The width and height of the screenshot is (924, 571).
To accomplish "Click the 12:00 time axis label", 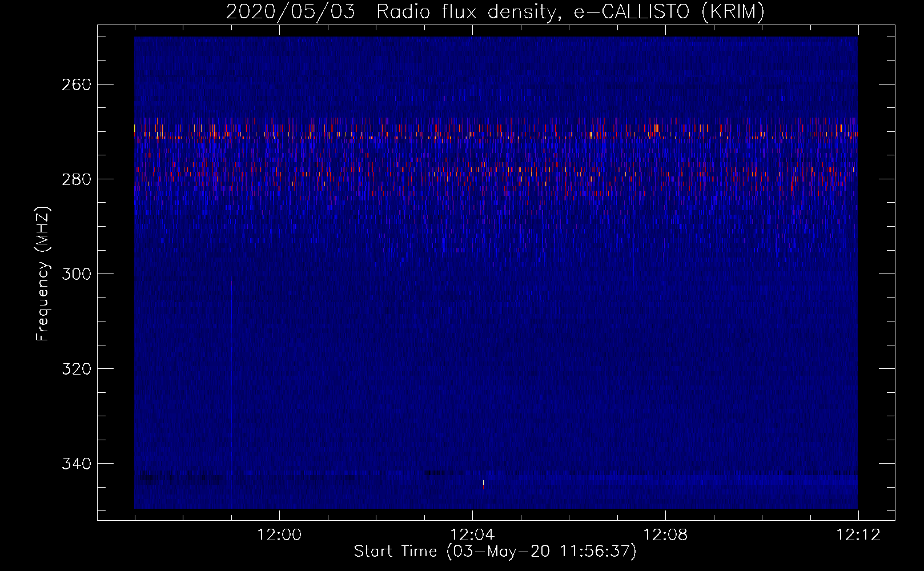I will point(279,535).
